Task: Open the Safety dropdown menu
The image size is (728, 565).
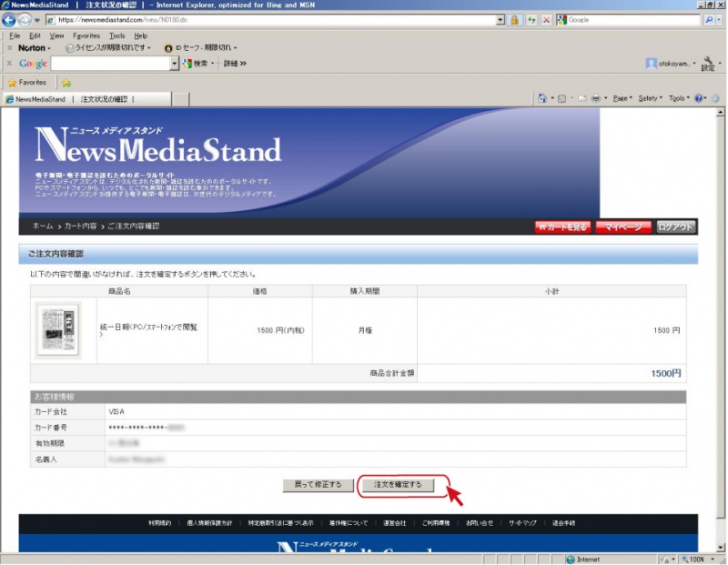Action: [x=650, y=98]
